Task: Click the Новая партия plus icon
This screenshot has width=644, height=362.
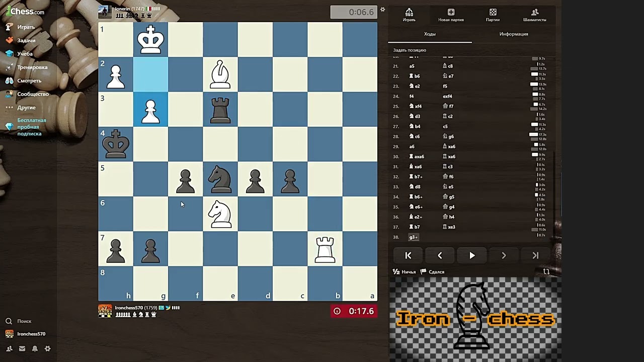Action: tap(451, 15)
